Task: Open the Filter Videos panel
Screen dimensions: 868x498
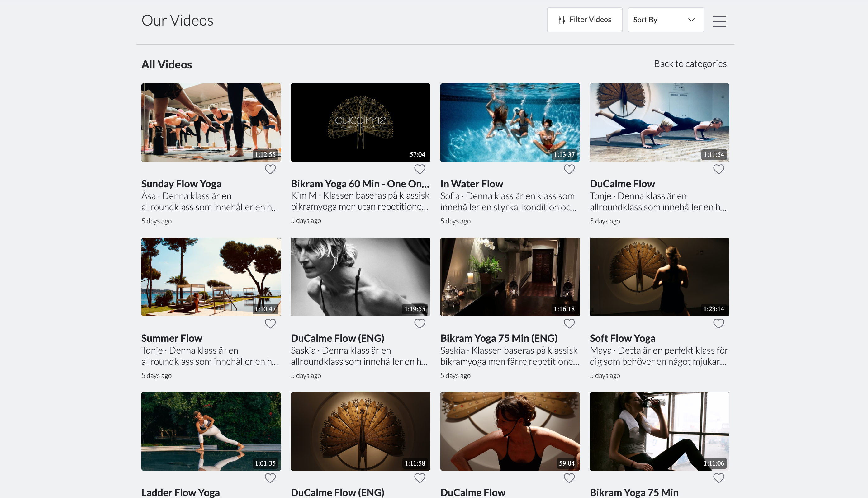Action: [584, 20]
